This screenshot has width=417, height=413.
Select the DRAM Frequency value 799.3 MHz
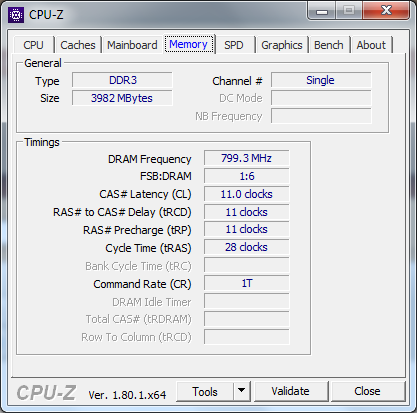247,158
